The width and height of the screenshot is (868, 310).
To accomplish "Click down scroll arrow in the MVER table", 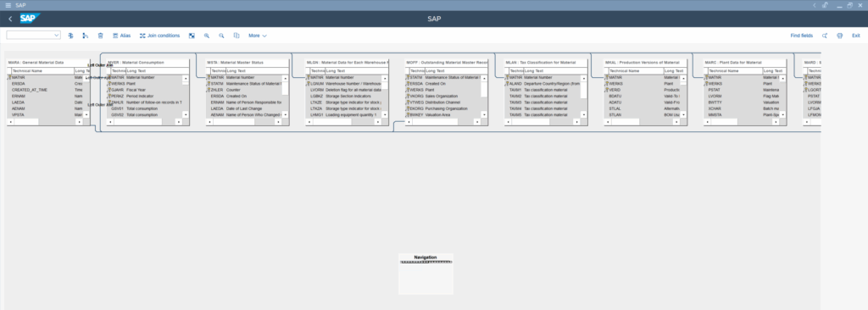I will (x=186, y=115).
